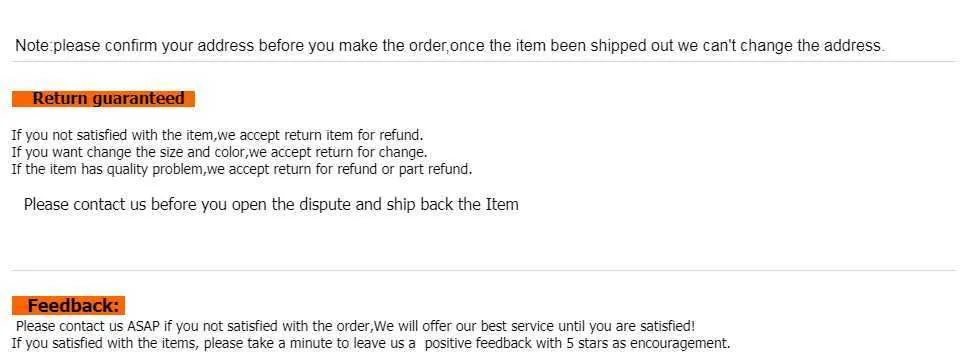Screen dimensions: 970x364
Task: Click the word 'dispute' in contact line
Action: 326,204
